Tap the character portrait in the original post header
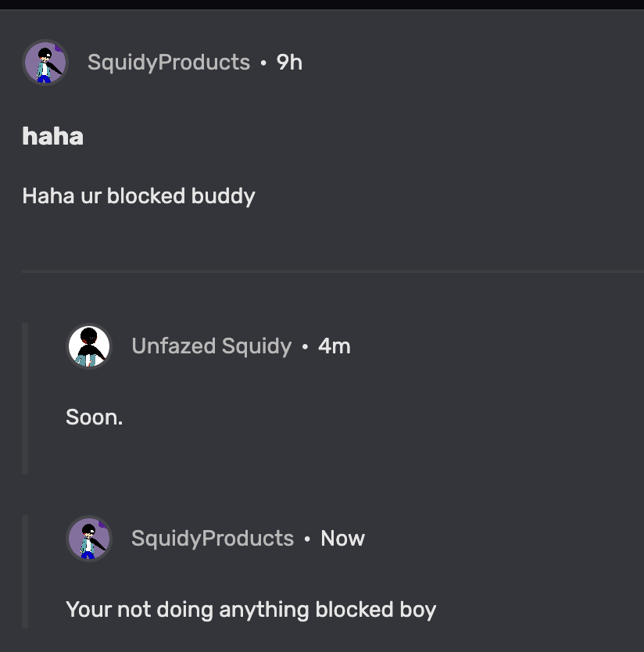 coord(45,62)
